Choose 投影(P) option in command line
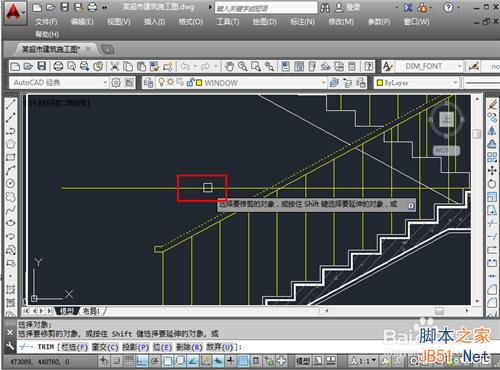The width and height of the screenshot is (500, 370). (135, 347)
